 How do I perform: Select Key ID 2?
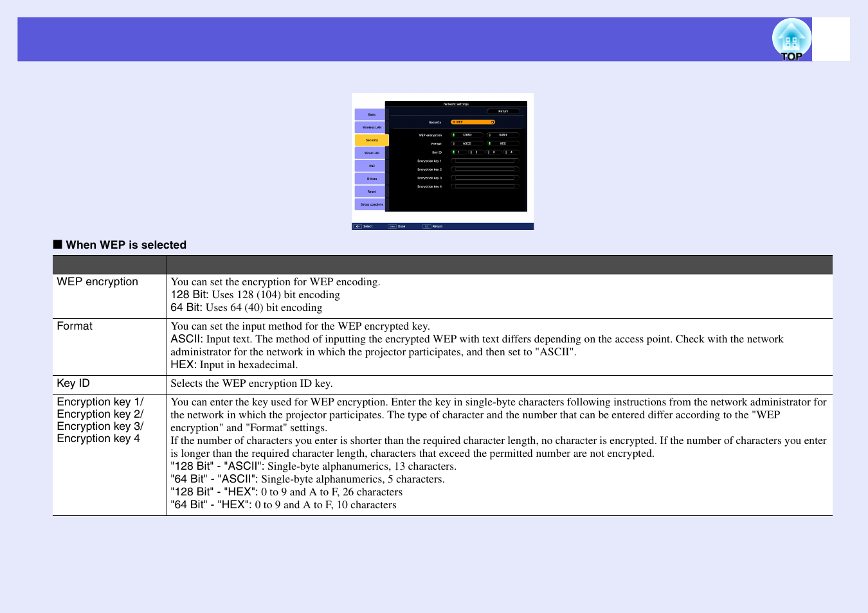[x=475, y=152]
